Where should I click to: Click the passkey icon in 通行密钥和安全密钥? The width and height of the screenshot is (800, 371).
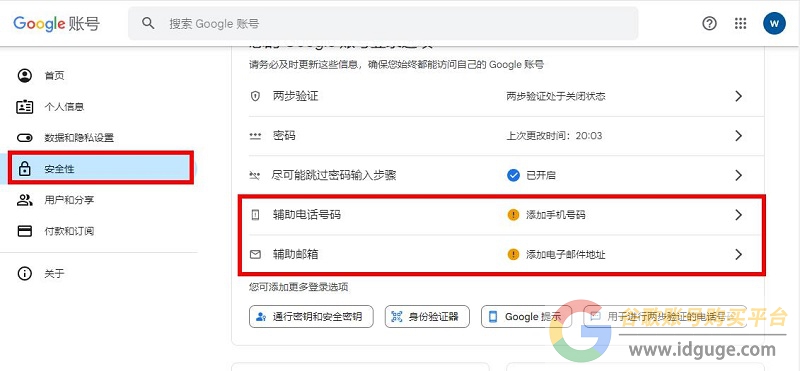(x=261, y=317)
